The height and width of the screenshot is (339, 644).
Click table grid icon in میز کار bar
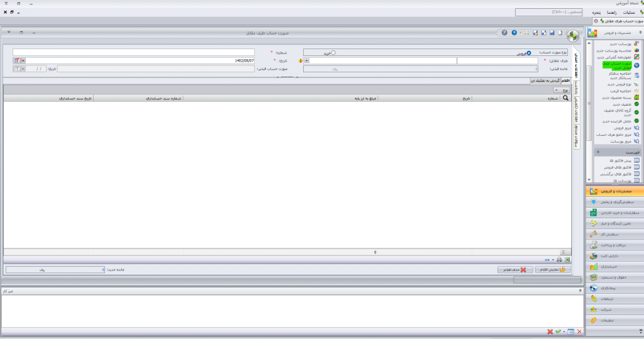[x=570, y=331]
